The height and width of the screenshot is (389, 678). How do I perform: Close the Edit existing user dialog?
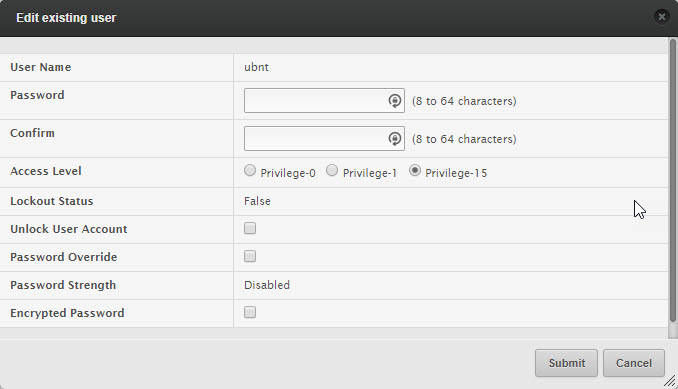(662, 17)
